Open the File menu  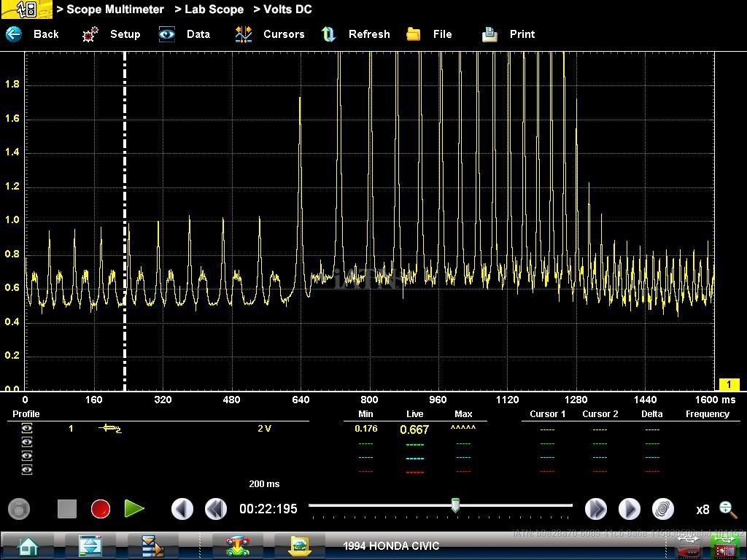(x=414, y=34)
